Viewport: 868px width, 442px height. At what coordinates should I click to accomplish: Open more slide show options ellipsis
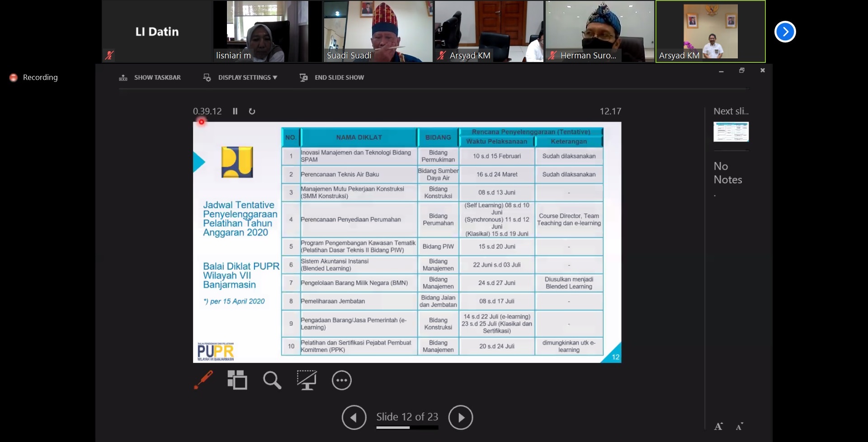(341, 380)
